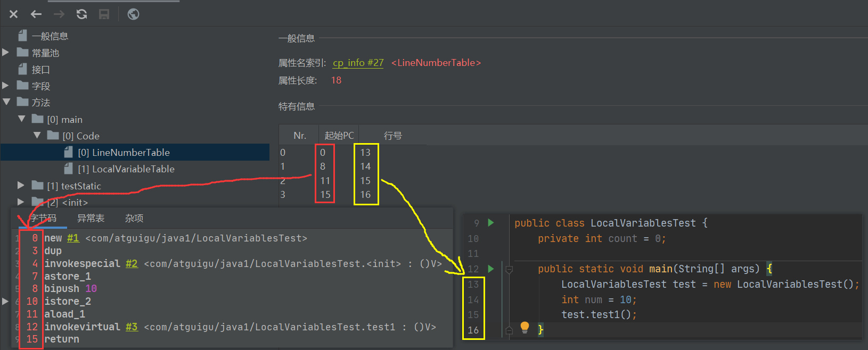Viewport: 868px width, 350px height.
Task: Expand the 常量池 tree node
Action: click(x=6, y=52)
